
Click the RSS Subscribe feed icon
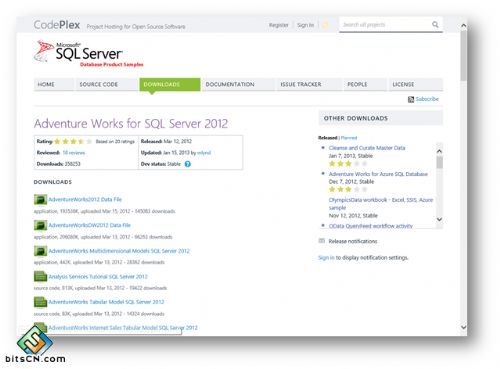[x=411, y=99]
